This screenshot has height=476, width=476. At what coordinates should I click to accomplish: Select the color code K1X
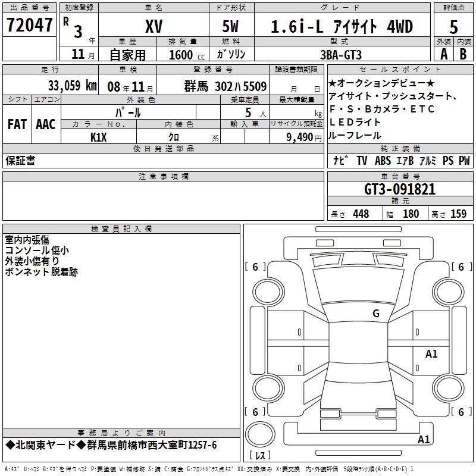(99, 137)
